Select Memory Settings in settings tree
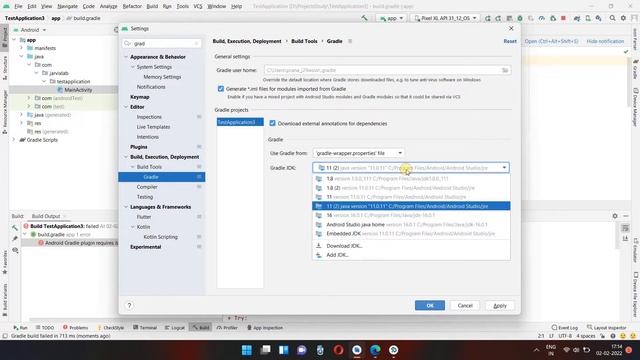The width and height of the screenshot is (640, 360). [162, 77]
